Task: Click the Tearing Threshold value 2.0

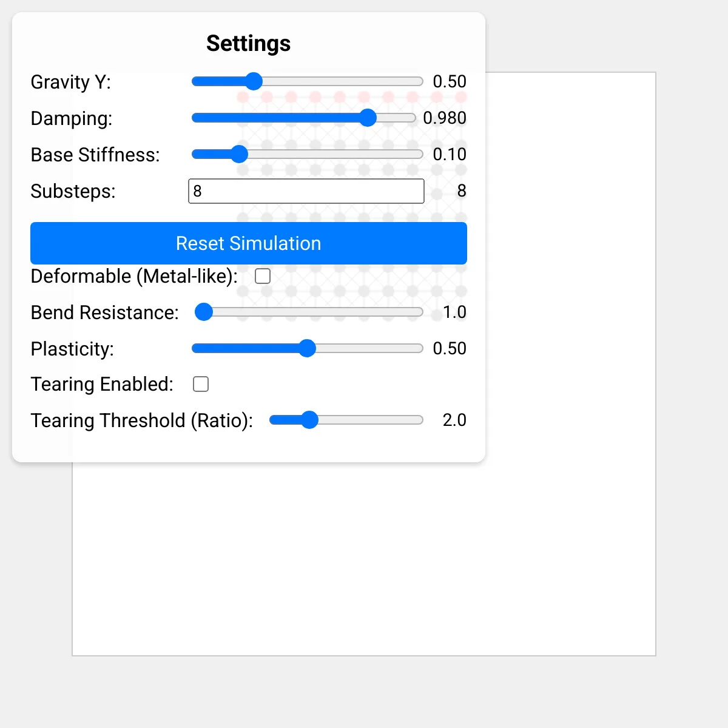Action: [x=454, y=420]
